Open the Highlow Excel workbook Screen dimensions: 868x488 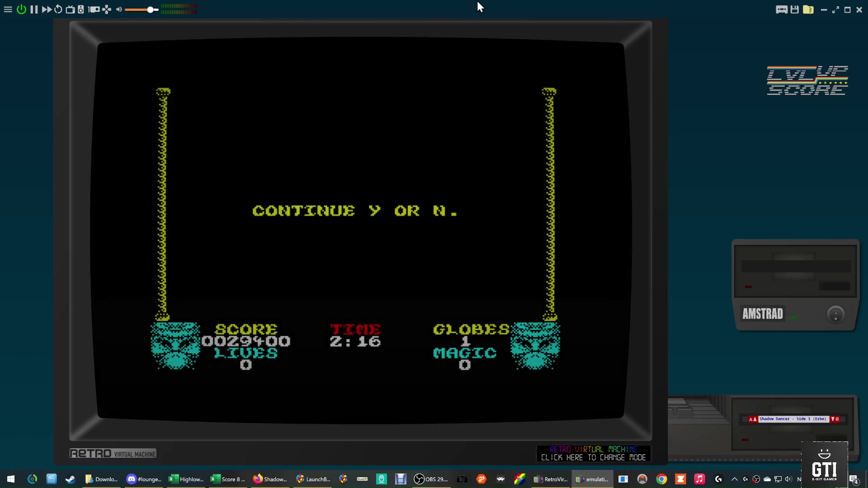(x=186, y=479)
